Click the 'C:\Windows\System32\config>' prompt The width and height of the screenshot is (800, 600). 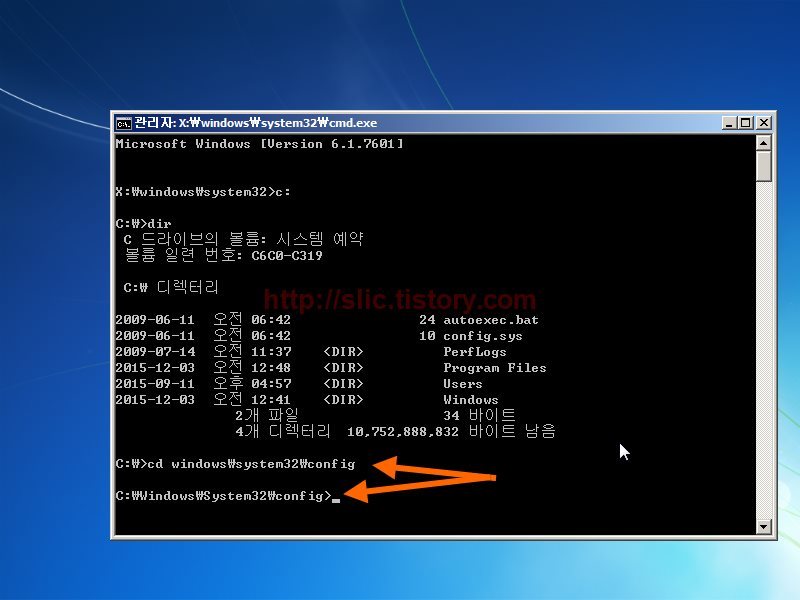click(223, 496)
